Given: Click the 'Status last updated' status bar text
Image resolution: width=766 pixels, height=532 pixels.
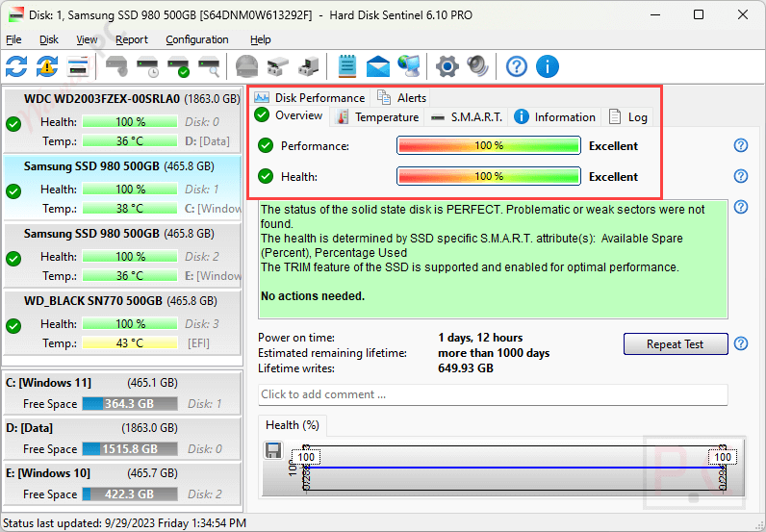Looking at the screenshot, I should tap(124, 523).
